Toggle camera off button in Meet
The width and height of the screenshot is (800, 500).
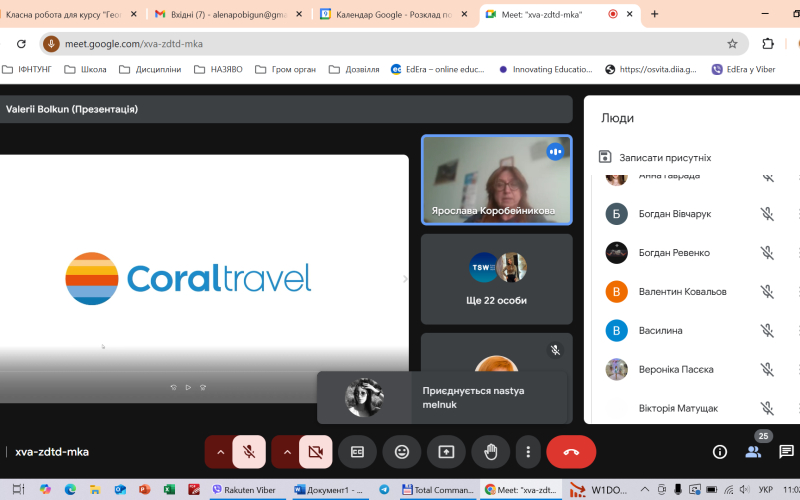pos(316,452)
